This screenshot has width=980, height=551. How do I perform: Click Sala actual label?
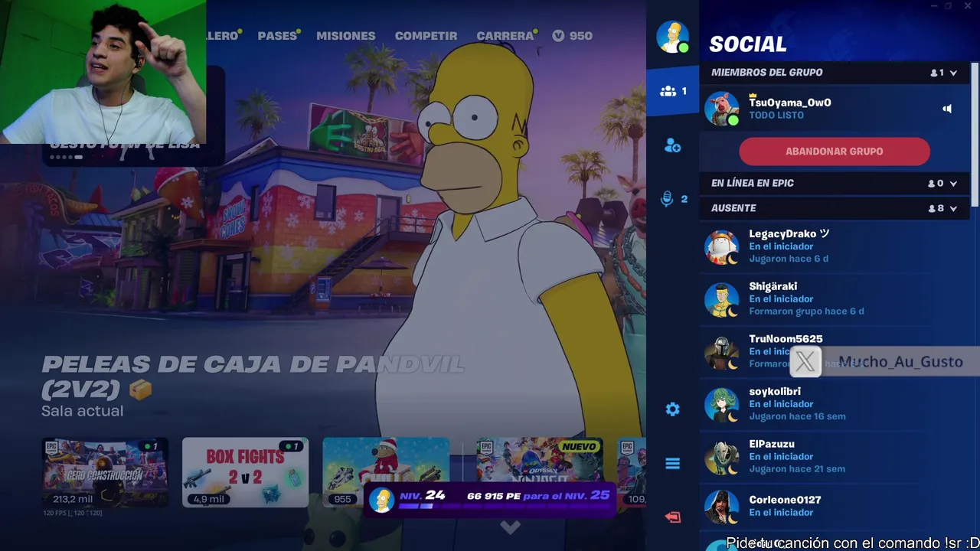[82, 411]
